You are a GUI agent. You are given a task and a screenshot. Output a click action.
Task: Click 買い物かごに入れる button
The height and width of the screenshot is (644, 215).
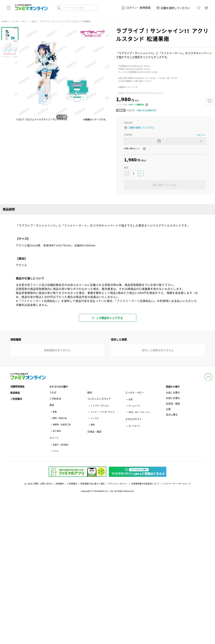pos(165,185)
